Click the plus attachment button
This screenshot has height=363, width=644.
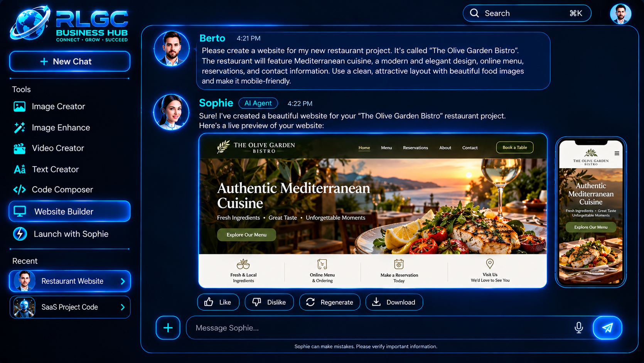(168, 328)
